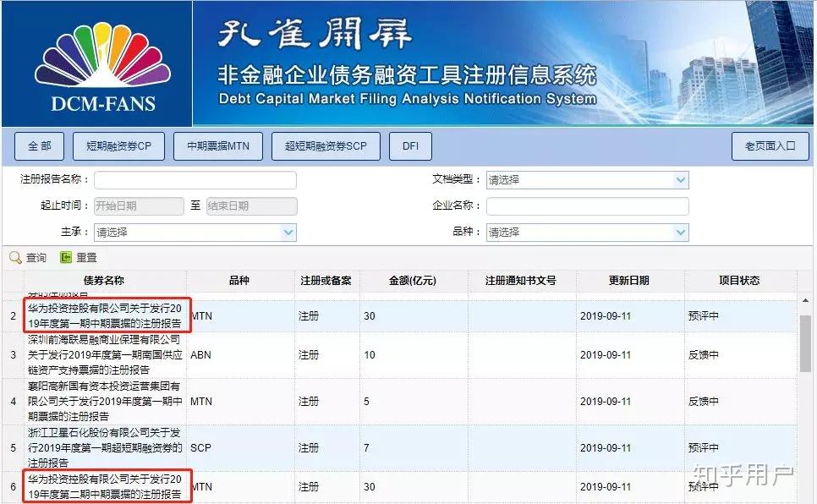Click 预评中 status in row 5

704,447
